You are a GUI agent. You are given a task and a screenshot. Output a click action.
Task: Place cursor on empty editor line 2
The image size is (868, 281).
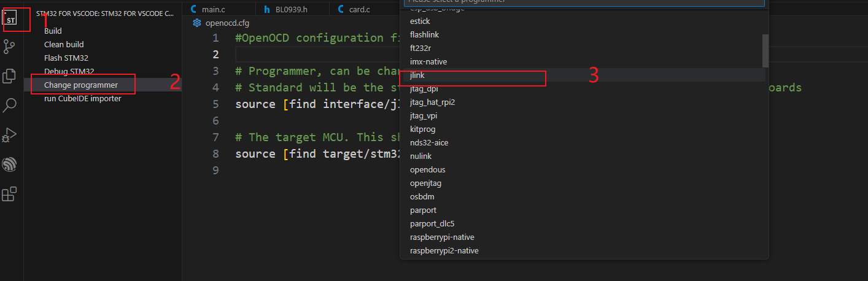pyautogui.click(x=318, y=55)
